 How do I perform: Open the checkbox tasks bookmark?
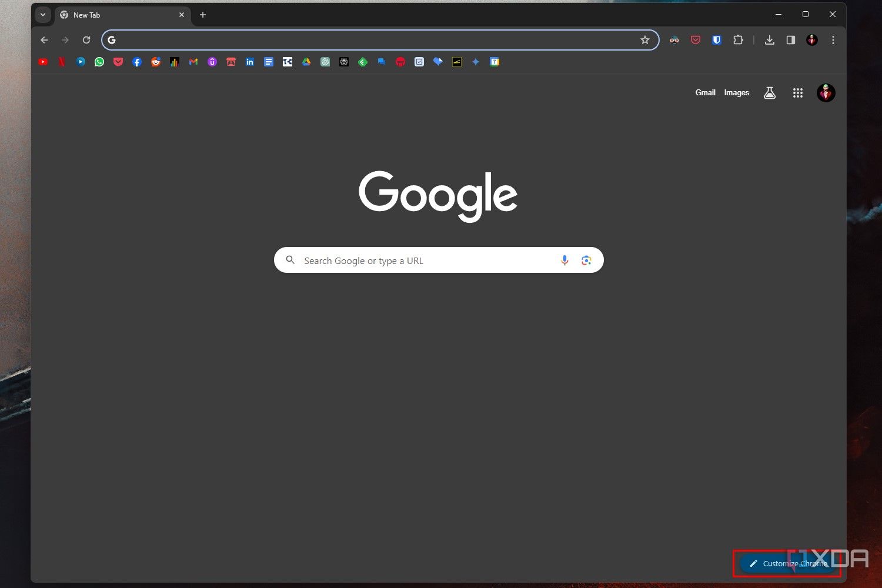coord(419,62)
